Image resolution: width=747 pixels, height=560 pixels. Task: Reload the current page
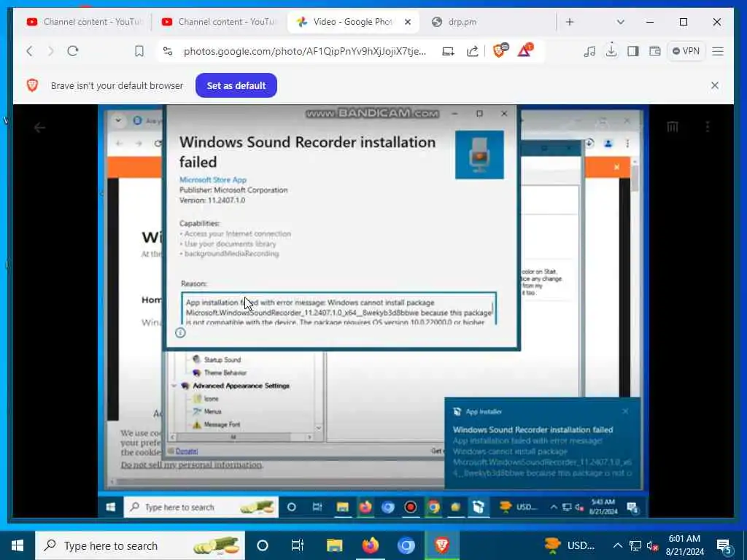point(73,51)
